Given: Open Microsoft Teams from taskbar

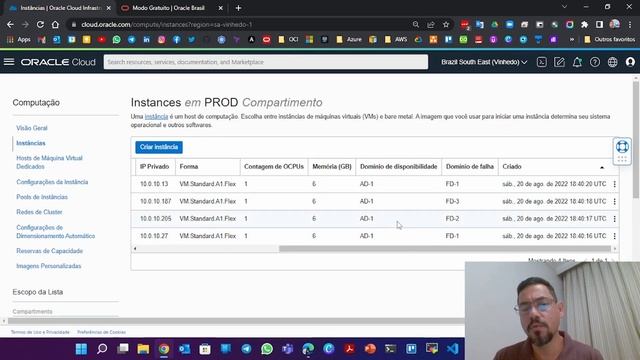Looking at the screenshot, I should click(287, 349).
